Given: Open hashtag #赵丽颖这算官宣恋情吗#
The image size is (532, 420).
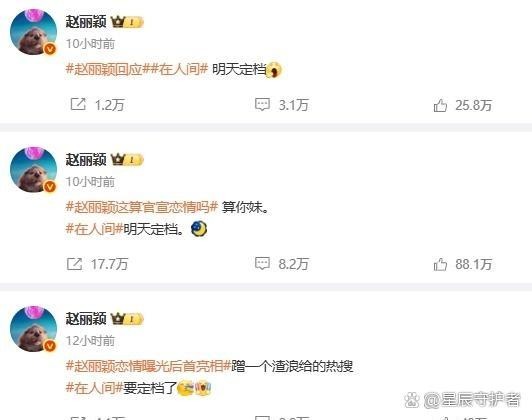Looking at the screenshot, I should (141, 207).
